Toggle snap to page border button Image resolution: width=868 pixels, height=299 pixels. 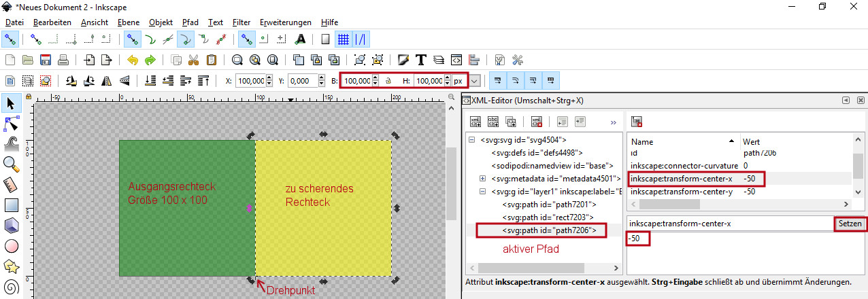325,39
